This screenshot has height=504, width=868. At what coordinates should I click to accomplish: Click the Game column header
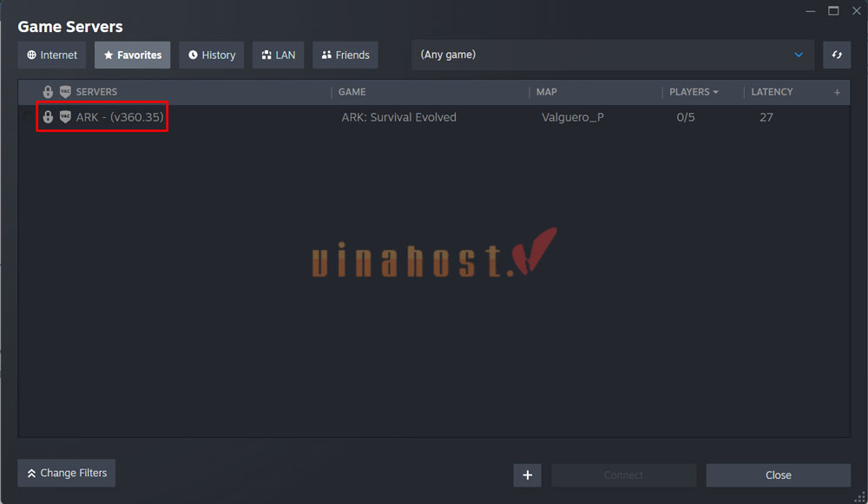352,92
